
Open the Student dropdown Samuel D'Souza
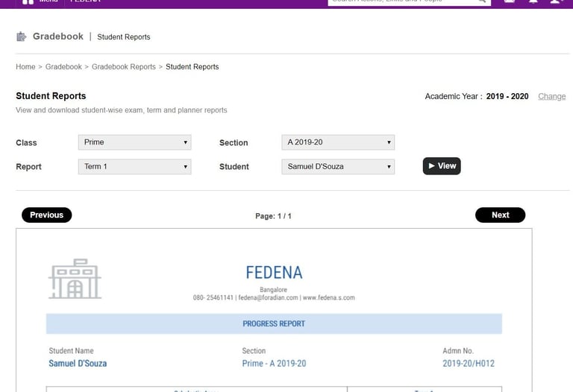click(x=338, y=167)
